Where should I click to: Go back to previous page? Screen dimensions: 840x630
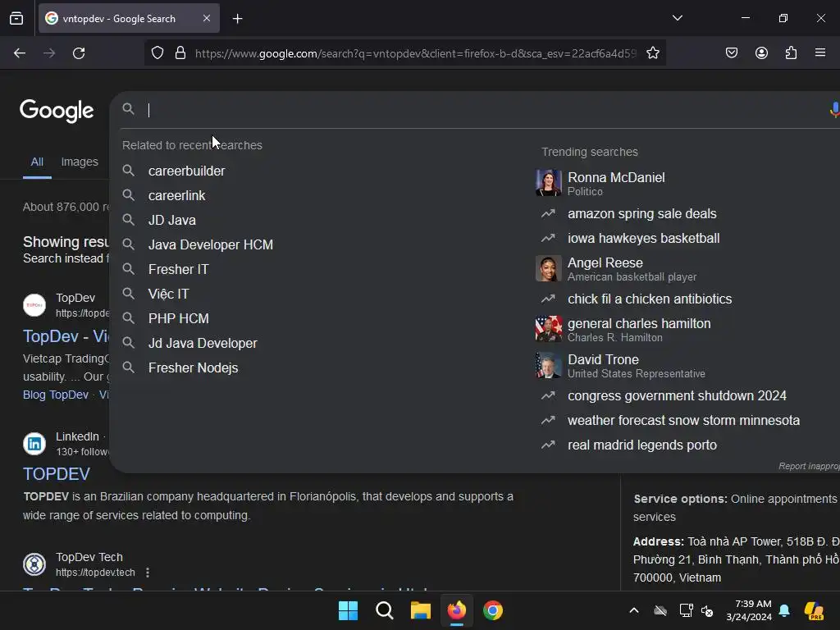(20, 53)
